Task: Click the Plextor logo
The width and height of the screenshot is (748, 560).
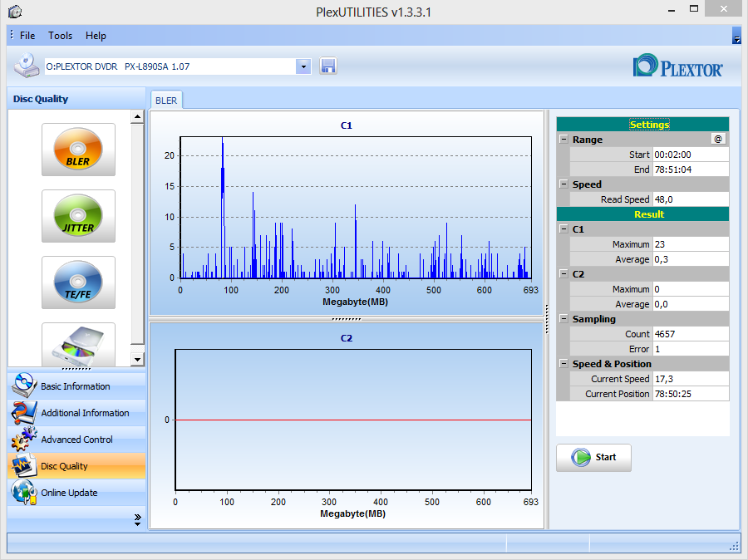Action: coord(677,66)
